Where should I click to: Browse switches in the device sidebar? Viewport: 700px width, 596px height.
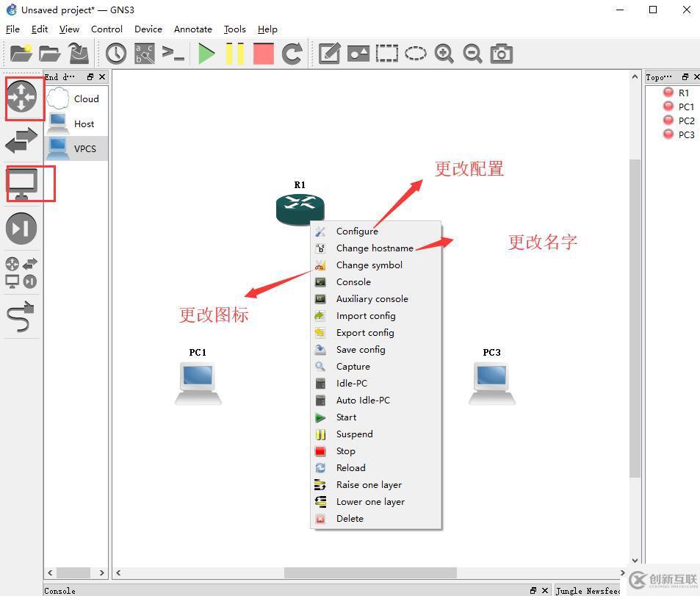21,140
